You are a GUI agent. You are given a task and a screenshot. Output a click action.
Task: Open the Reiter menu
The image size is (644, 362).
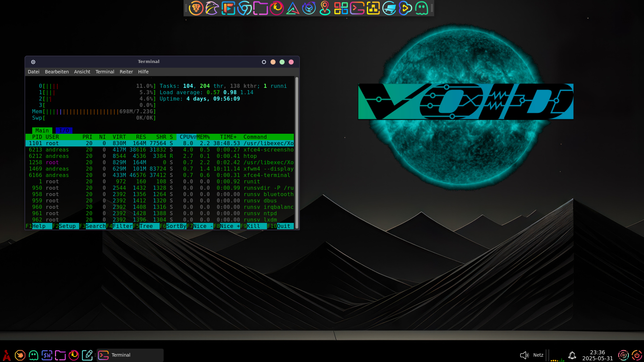(x=126, y=72)
